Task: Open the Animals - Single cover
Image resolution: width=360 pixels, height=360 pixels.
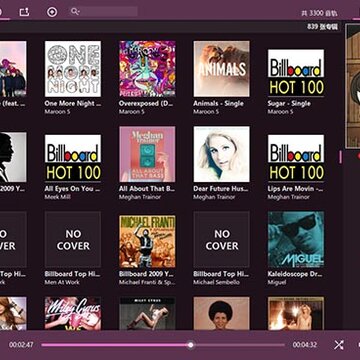Action: [222, 69]
